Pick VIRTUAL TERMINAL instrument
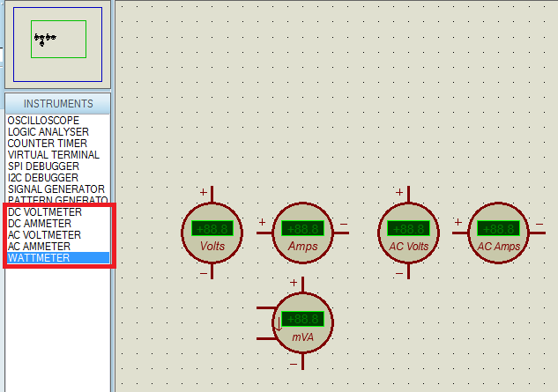 tap(53, 155)
